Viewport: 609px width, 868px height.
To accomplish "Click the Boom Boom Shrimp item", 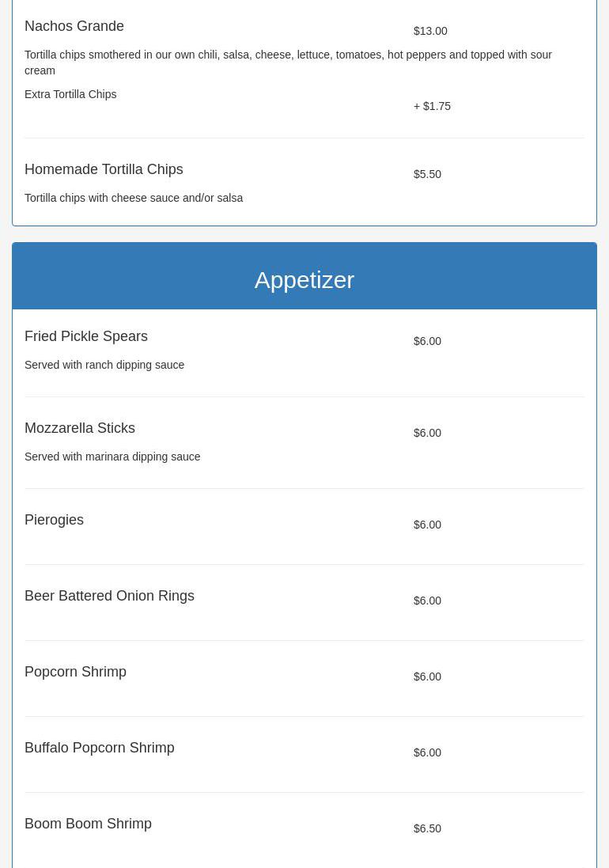I will 88,824.
